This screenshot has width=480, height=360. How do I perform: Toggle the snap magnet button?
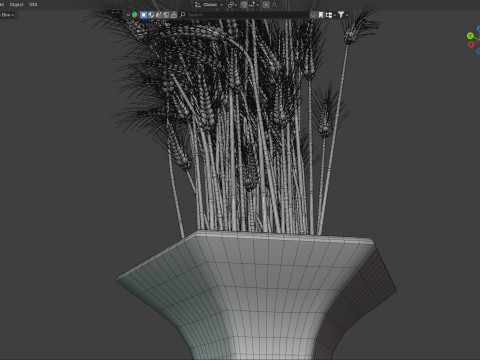pyautogui.click(x=244, y=5)
